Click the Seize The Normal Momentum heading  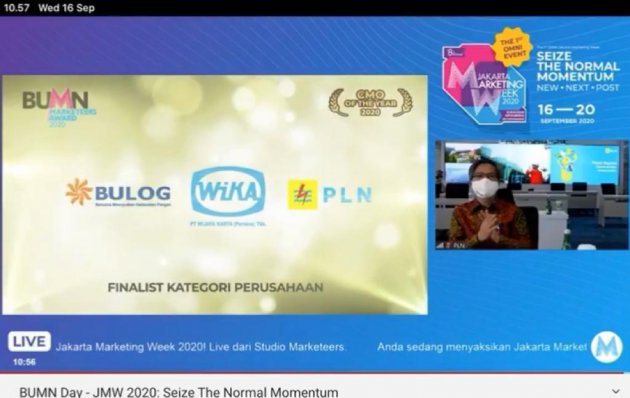578,66
